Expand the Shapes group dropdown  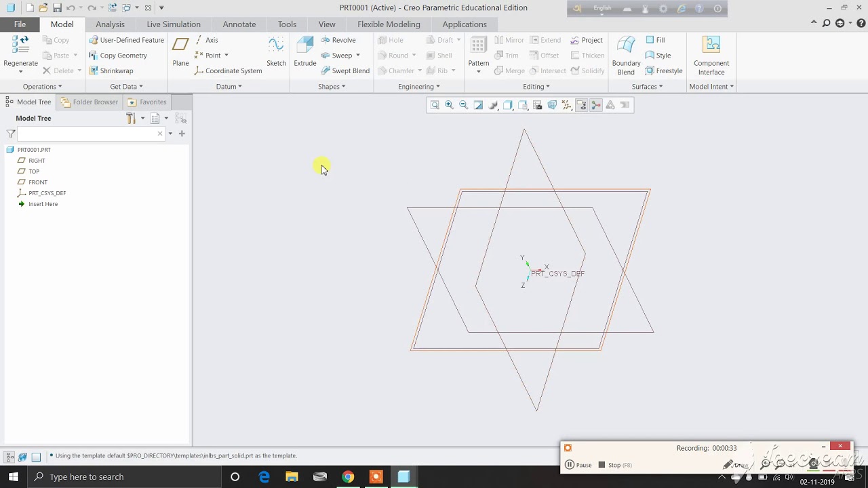332,87
